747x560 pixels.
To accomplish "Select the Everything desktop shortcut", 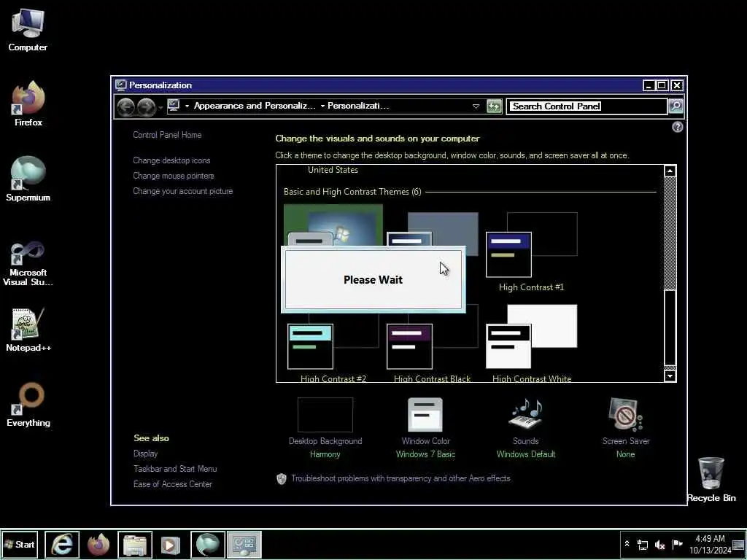I will (x=28, y=405).
